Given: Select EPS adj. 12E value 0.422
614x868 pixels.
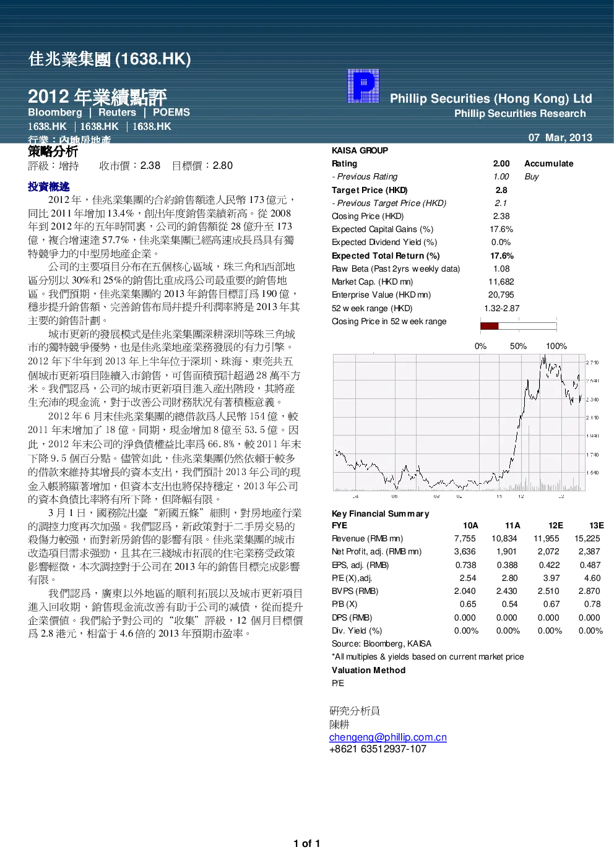Looking at the screenshot, I should (549, 565).
